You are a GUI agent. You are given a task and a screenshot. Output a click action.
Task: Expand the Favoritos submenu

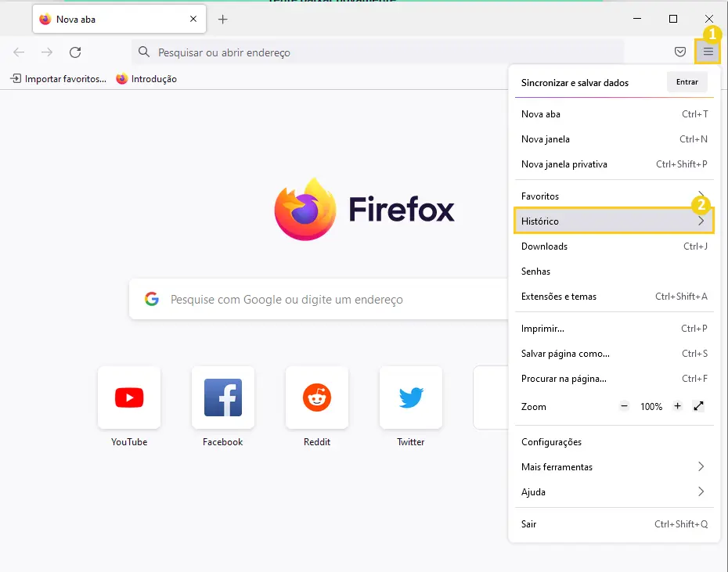[x=614, y=196]
